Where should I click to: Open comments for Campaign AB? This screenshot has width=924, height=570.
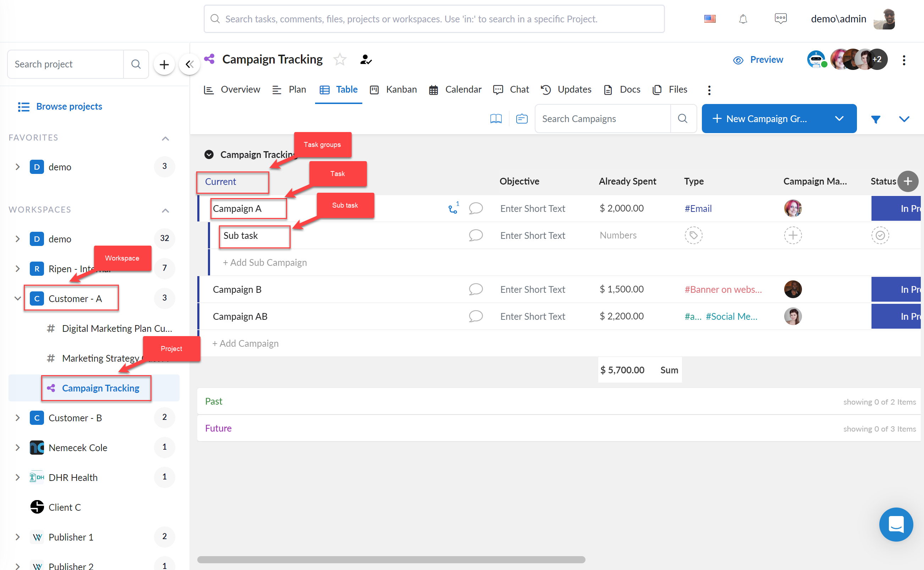pyautogui.click(x=476, y=316)
